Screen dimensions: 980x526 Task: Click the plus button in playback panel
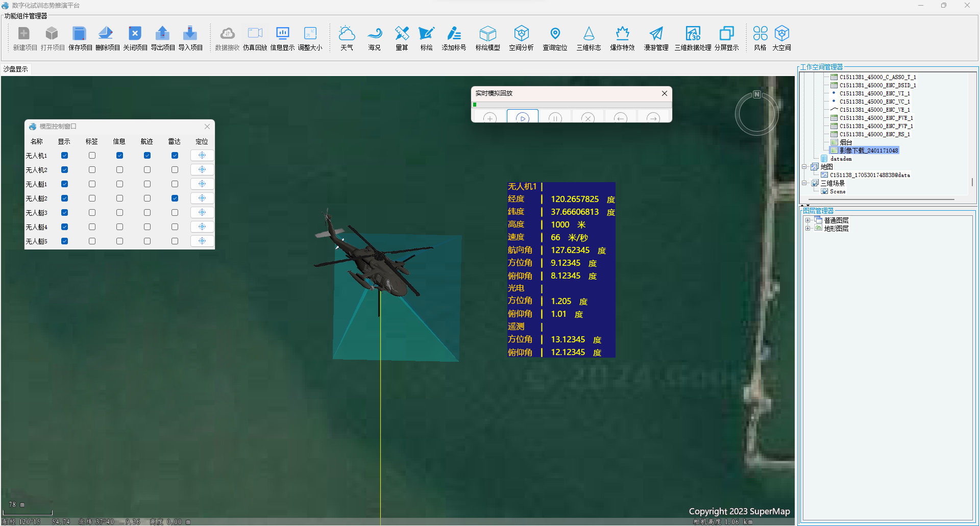tap(490, 117)
